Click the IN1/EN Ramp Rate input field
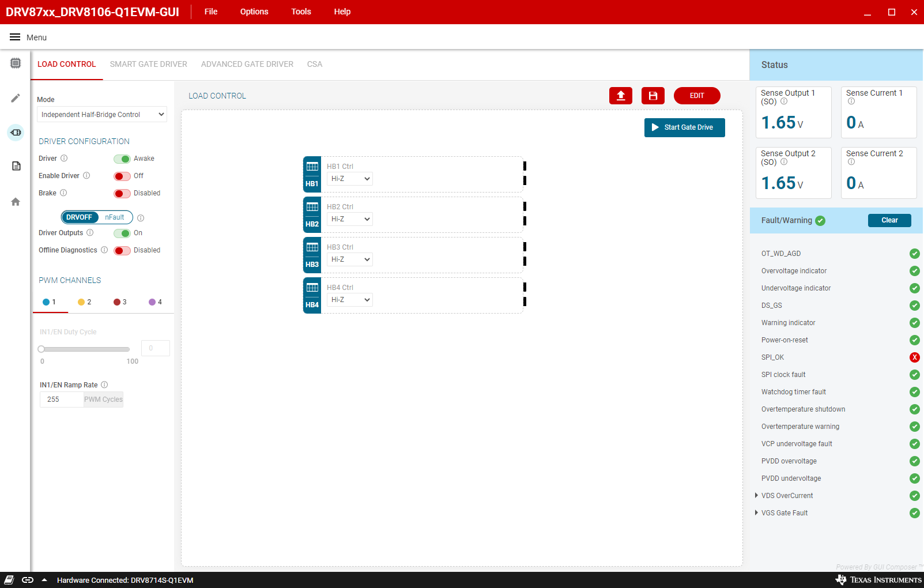The image size is (924, 588). (x=62, y=399)
